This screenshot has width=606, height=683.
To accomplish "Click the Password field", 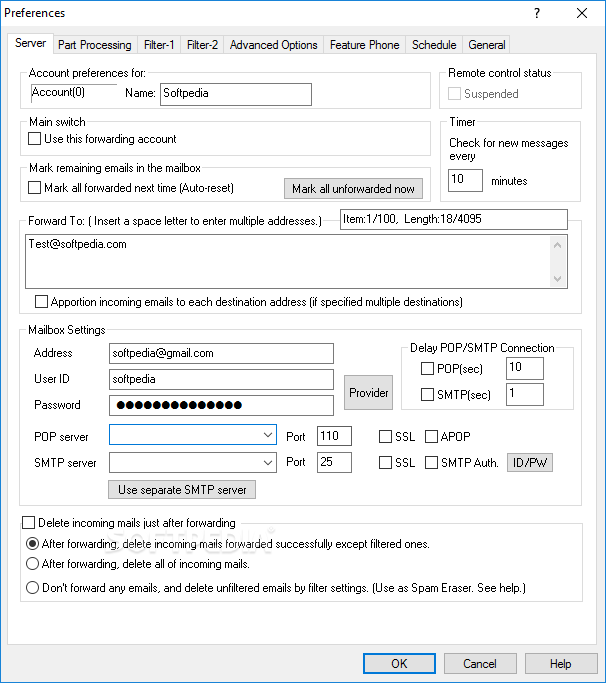I will pyautogui.click(x=221, y=405).
